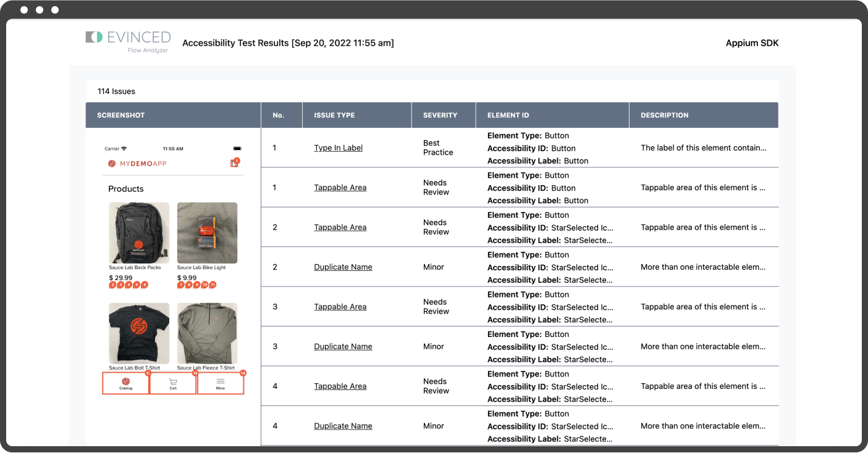Click the Sauce Lab Fleece T-Shirt image
The image size is (868, 453).
[x=208, y=333]
